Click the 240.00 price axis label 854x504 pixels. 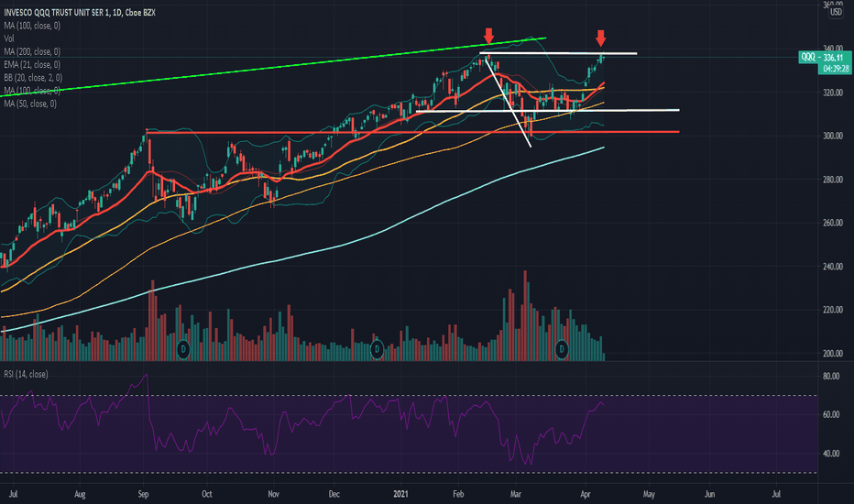pyautogui.click(x=832, y=267)
